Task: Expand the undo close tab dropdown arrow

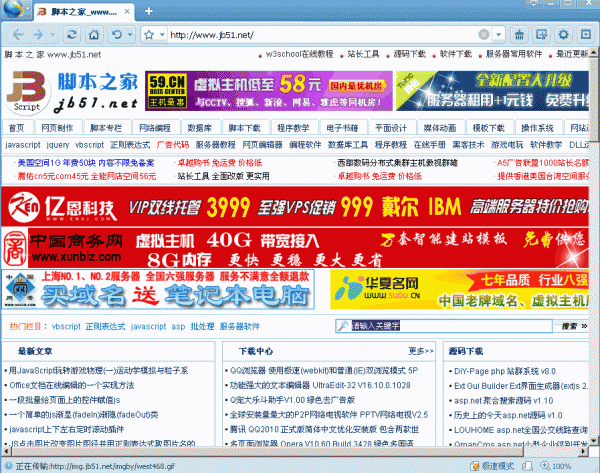Action: pyautogui.click(x=130, y=35)
